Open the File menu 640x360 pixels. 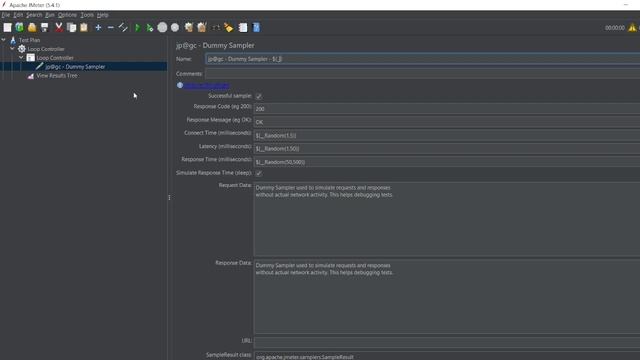click(x=6, y=15)
